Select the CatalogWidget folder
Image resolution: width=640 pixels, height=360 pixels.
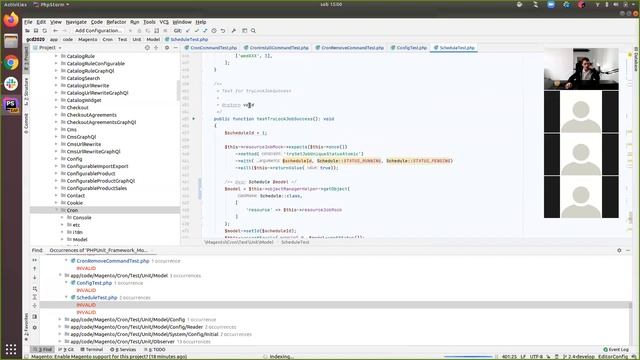tap(84, 100)
